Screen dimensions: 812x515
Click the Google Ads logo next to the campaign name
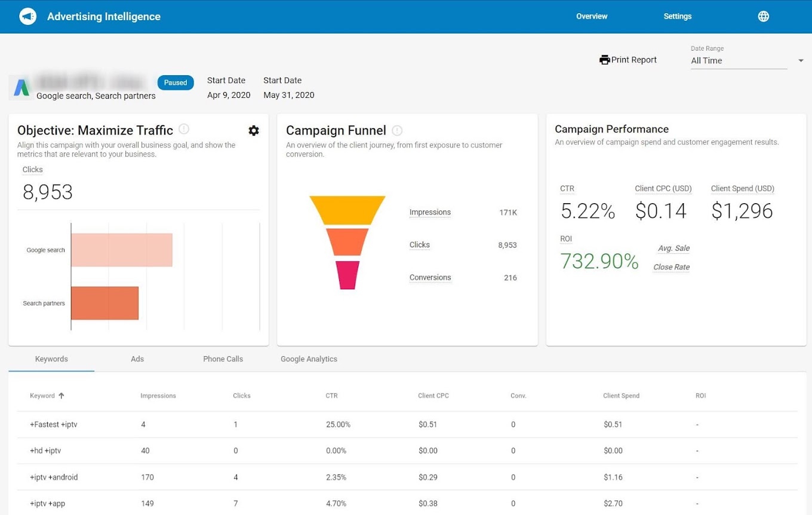coord(21,87)
